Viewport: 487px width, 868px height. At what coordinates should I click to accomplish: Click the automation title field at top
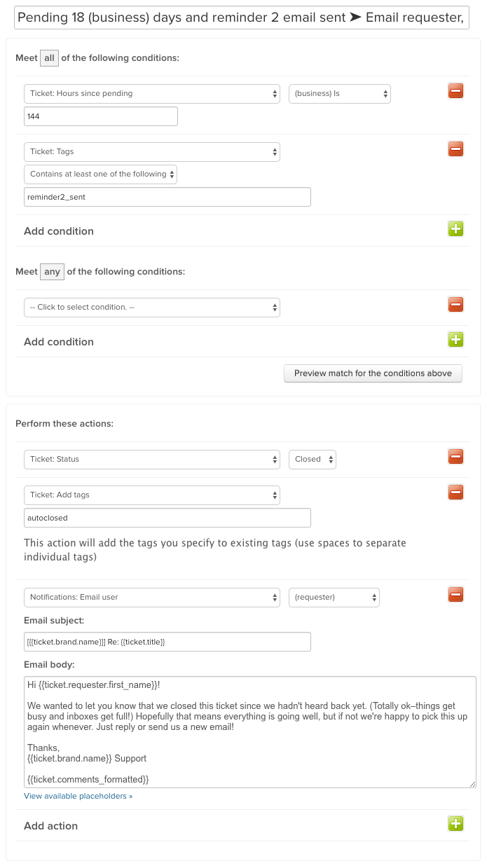242,18
